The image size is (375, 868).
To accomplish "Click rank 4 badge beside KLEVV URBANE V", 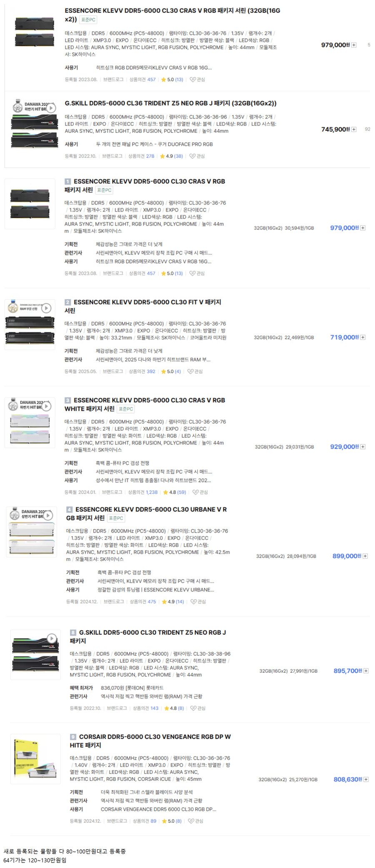I will pos(69,509).
